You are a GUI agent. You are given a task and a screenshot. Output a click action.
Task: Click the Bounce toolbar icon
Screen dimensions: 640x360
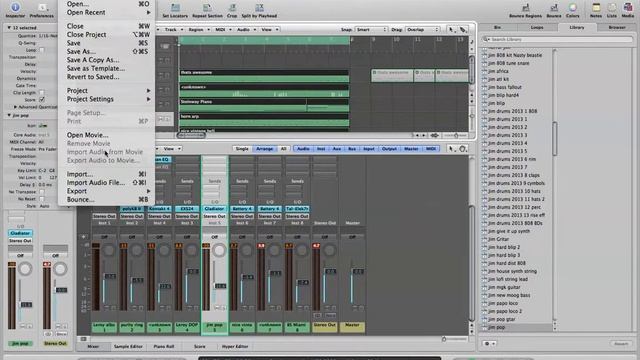553,7
